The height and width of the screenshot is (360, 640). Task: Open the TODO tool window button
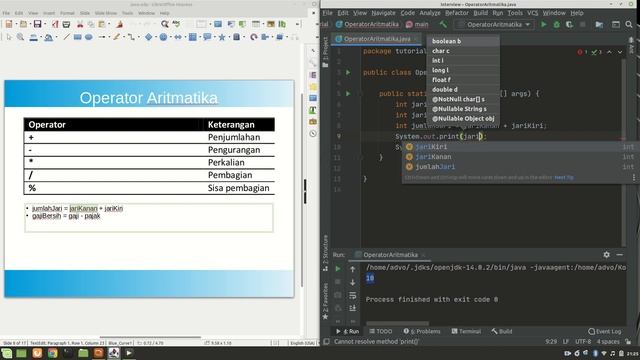[380, 331]
